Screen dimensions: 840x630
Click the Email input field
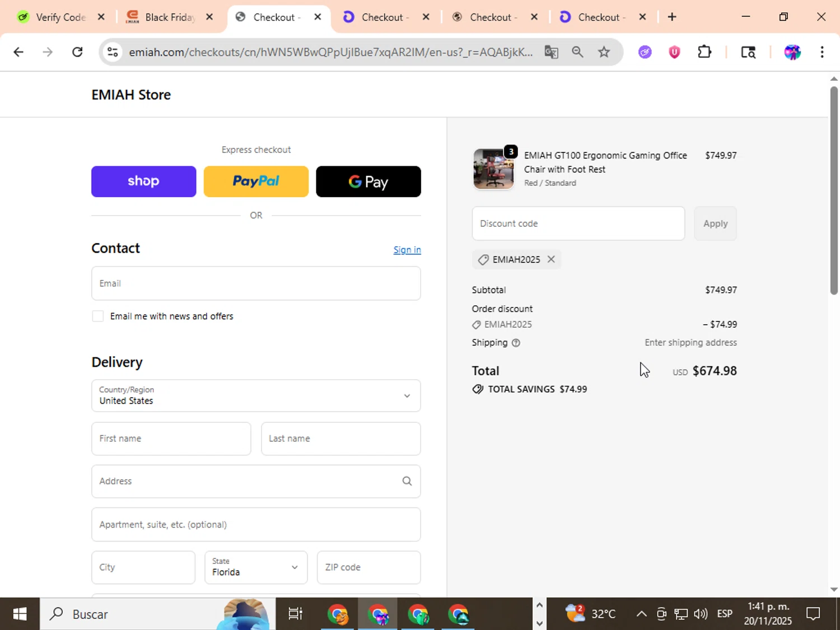click(256, 283)
